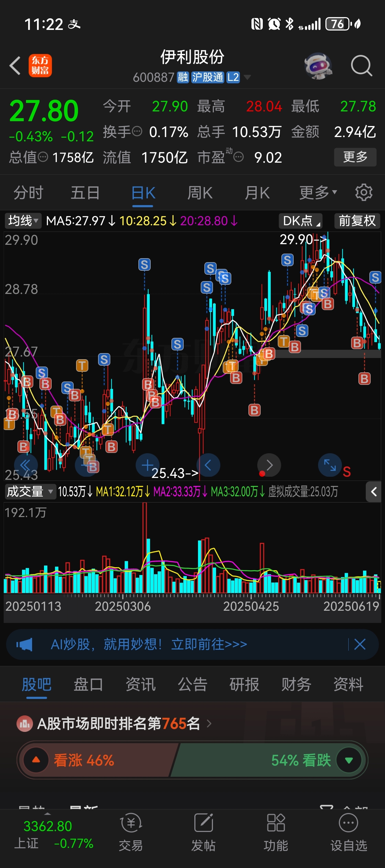Follow the 立即前往>>> link
Image resolution: width=385 pixels, height=868 pixels.
tap(209, 644)
